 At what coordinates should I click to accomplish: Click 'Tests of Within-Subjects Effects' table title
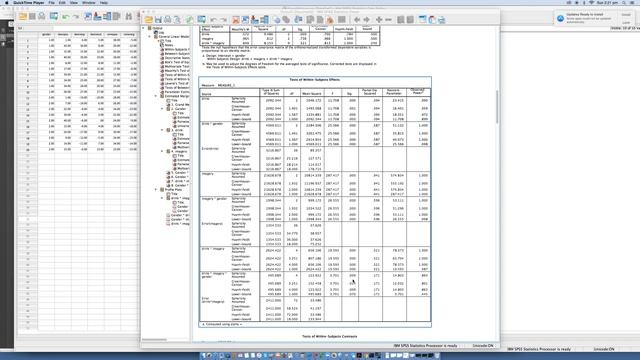[x=315, y=80]
